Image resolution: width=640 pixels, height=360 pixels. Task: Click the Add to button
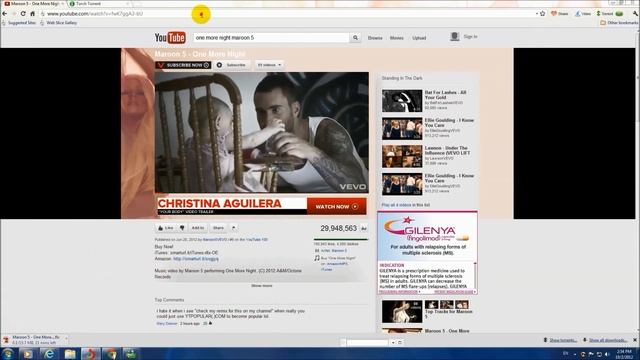click(x=198, y=228)
